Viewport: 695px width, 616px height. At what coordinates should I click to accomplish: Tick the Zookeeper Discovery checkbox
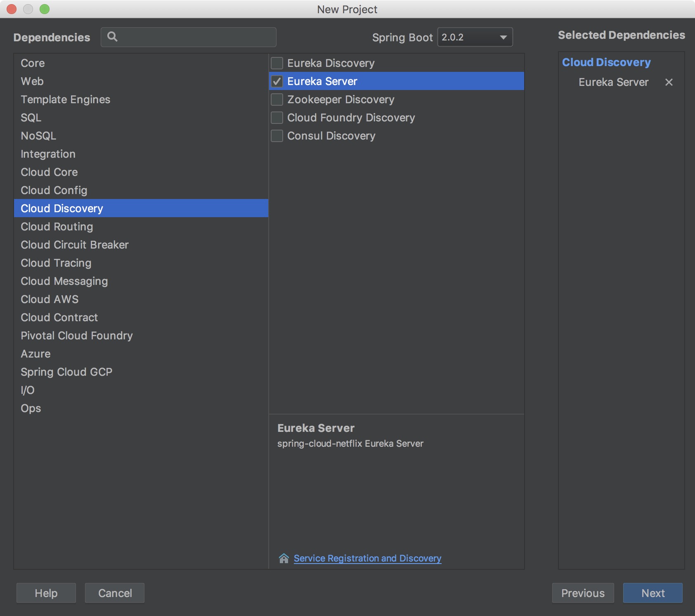(x=277, y=100)
